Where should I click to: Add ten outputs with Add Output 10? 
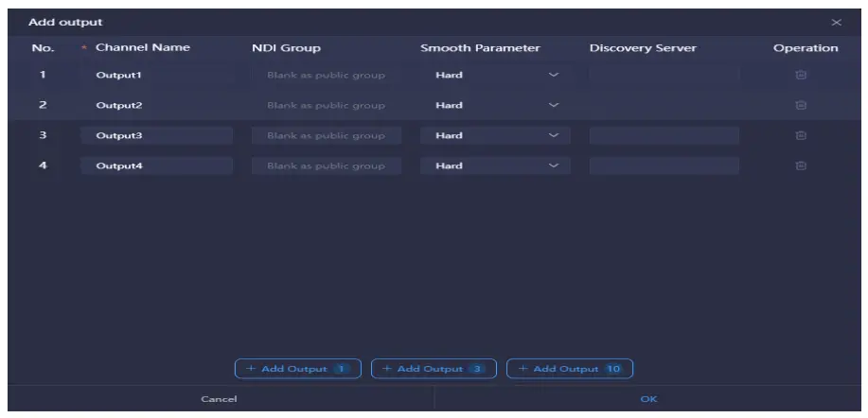point(570,369)
